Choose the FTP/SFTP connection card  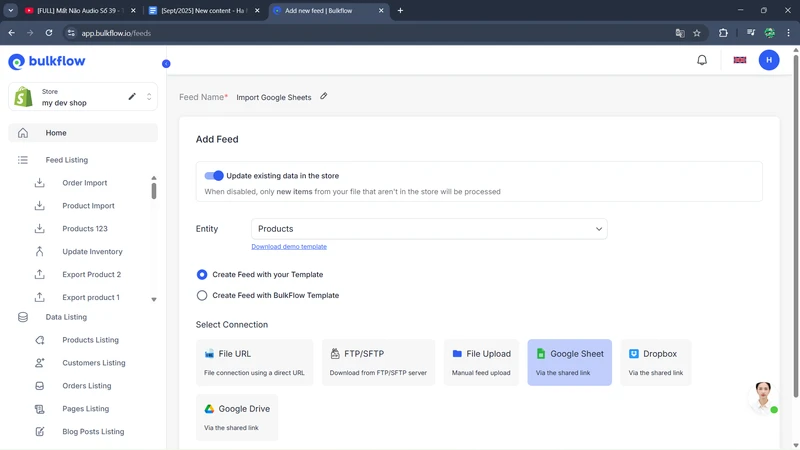(378, 362)
